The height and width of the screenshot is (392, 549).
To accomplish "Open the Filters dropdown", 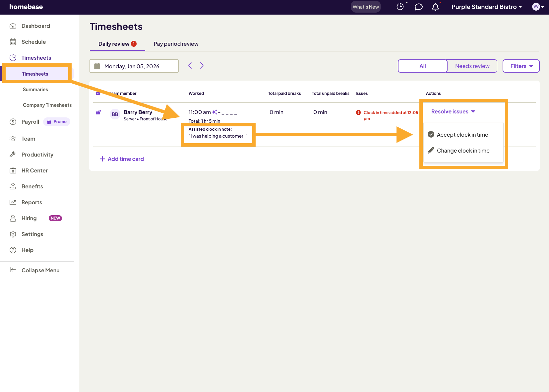I will (x=521, y=66).
